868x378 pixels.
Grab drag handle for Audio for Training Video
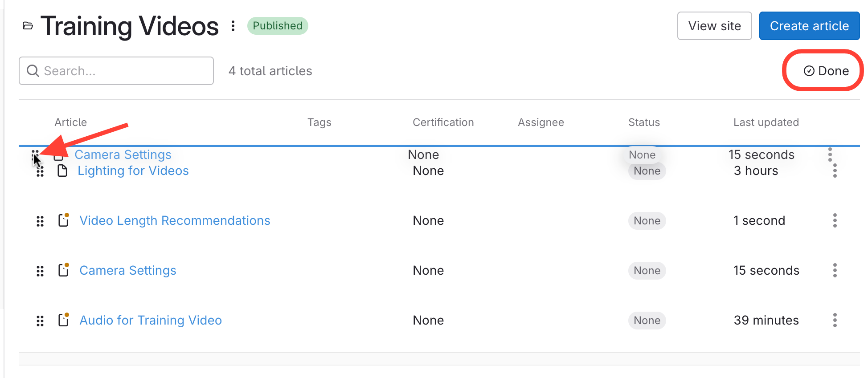[x=40, y=321]
